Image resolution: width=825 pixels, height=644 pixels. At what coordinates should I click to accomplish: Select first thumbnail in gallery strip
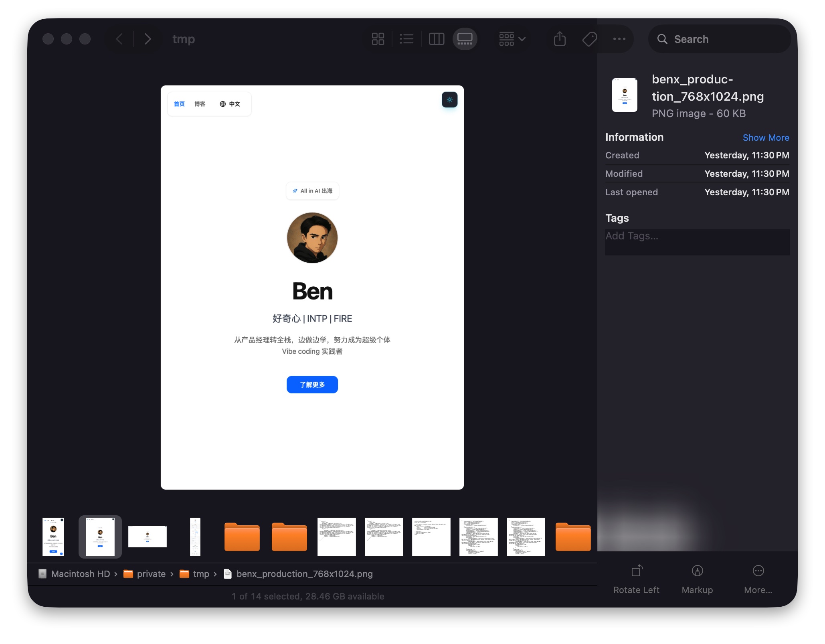[x=53, y=537]
